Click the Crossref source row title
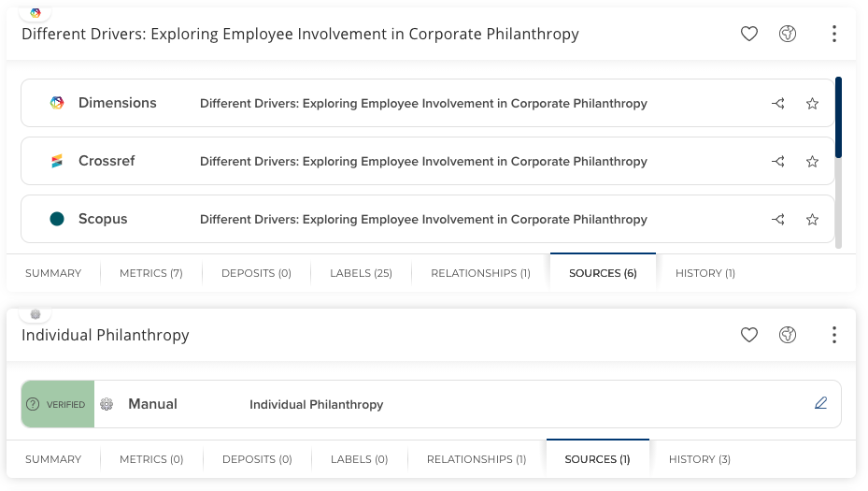Image resolution: width=868 pixels, height=491 pixels. (423, 162)
